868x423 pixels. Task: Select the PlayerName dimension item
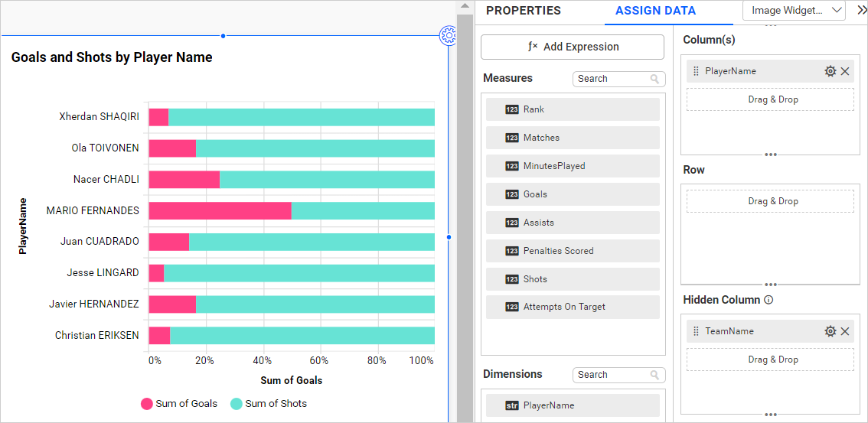573,405
